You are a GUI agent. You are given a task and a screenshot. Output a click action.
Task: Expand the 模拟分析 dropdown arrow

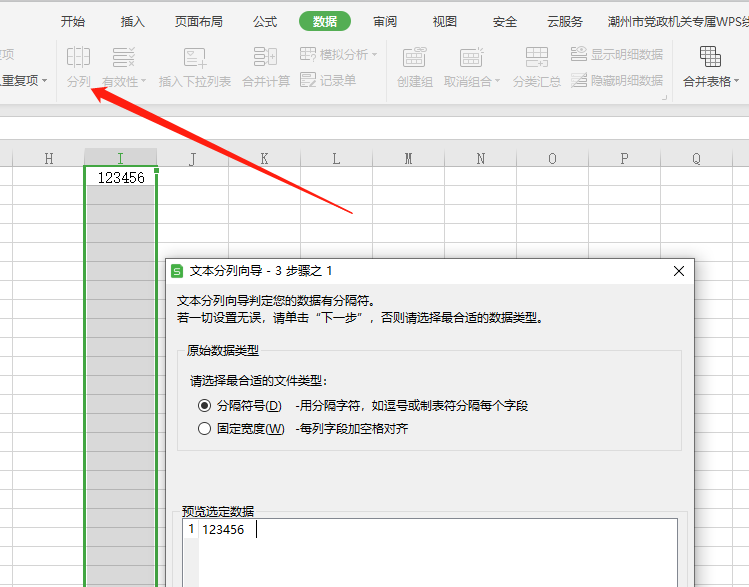[x=374, y=54]
